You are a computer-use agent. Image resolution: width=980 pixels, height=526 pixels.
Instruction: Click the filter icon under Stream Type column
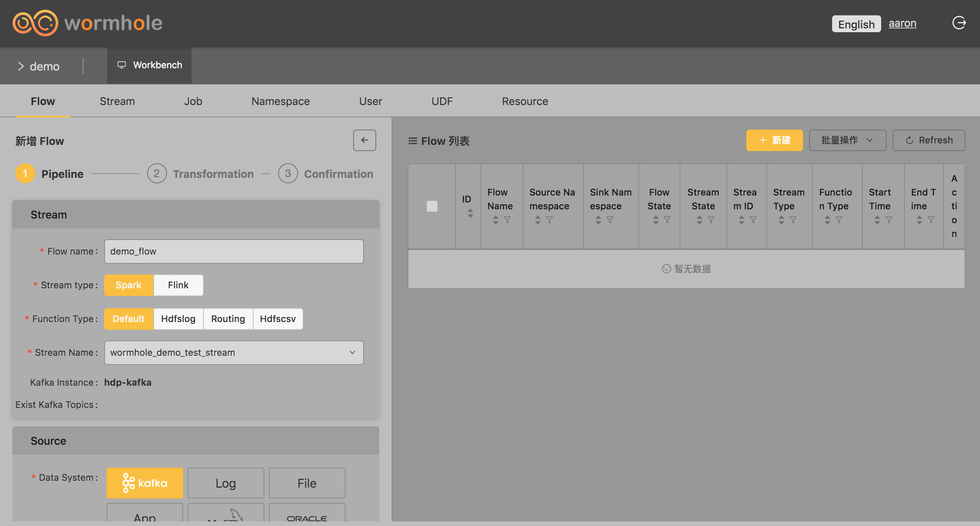pyautogui.click(x=793, y=220)
